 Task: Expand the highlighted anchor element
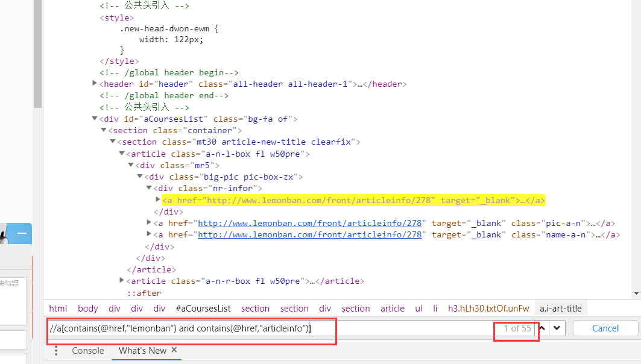(158, 199)
